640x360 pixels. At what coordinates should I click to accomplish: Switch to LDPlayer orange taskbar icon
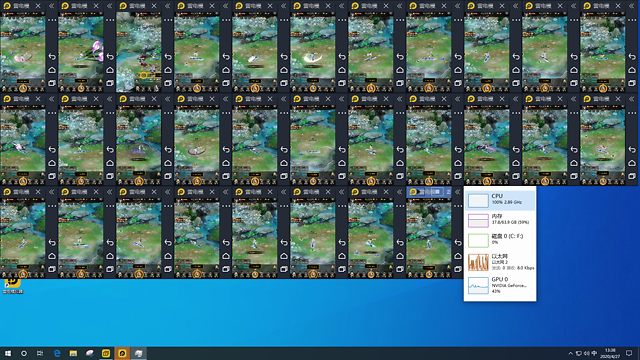click(x=122, y=353)
